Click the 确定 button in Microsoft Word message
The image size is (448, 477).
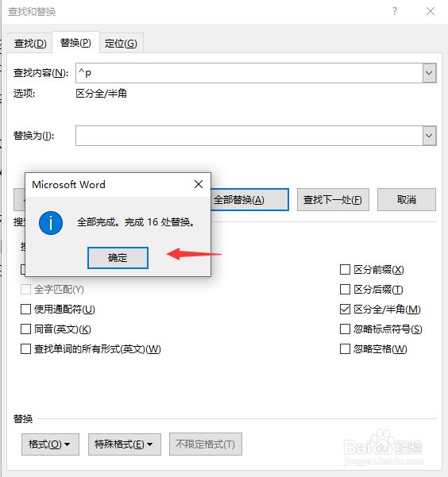tap(118, 258)
